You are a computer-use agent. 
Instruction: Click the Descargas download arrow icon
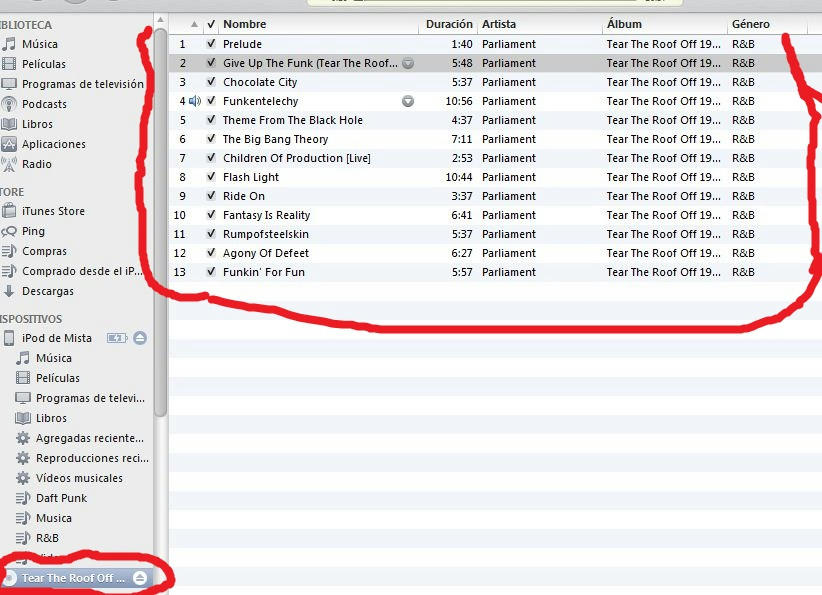coord(9,291)
